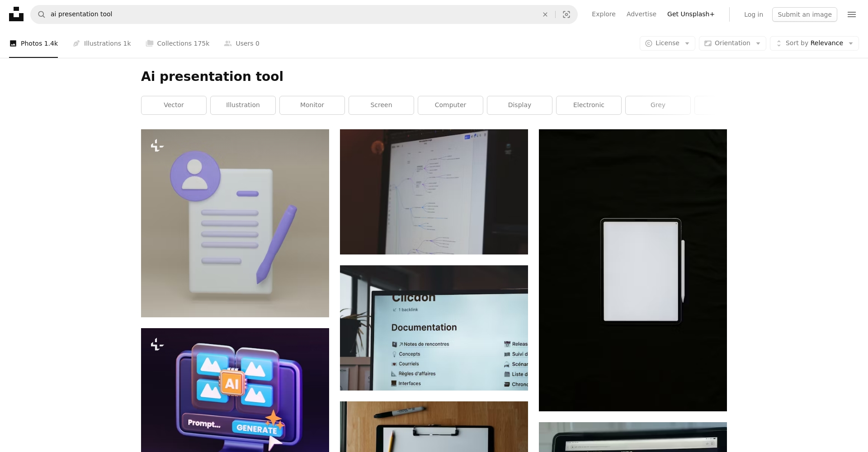Screen dimensions: 868x452
Task: Open the Advertise link
Action: click(641, 14)
